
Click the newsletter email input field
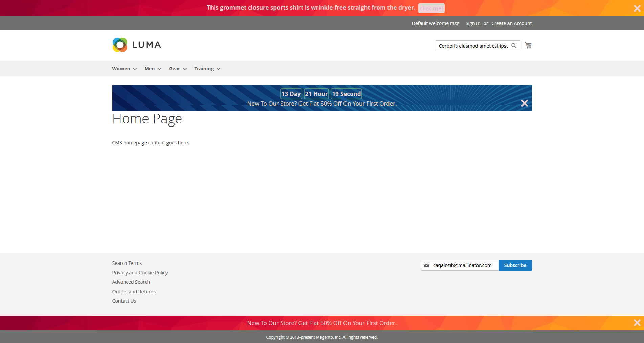point(464,265)
